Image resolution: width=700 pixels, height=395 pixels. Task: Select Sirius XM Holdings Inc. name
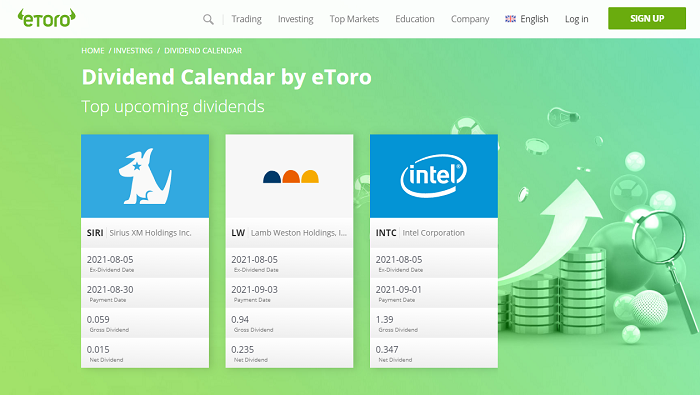pos(150,233)
